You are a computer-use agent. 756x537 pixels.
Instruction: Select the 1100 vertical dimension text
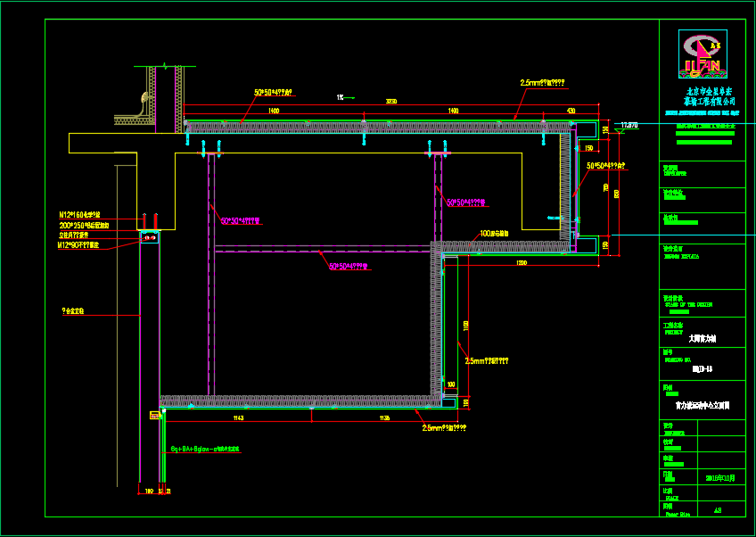(464, 324)
